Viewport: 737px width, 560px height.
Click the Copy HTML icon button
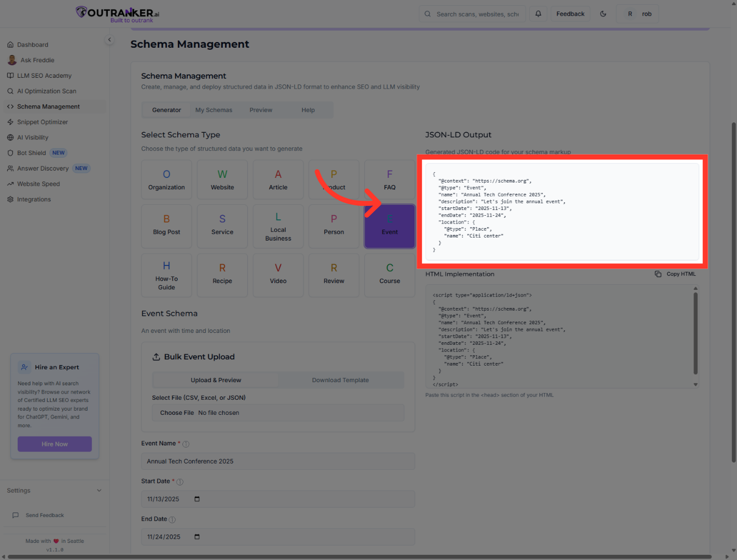[x=658, y=274]
